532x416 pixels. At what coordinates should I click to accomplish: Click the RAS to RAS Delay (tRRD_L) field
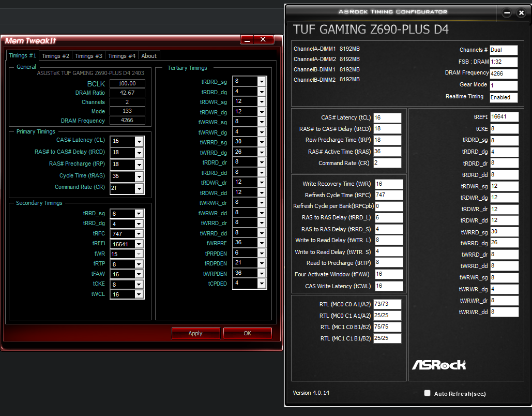point(389,218)
